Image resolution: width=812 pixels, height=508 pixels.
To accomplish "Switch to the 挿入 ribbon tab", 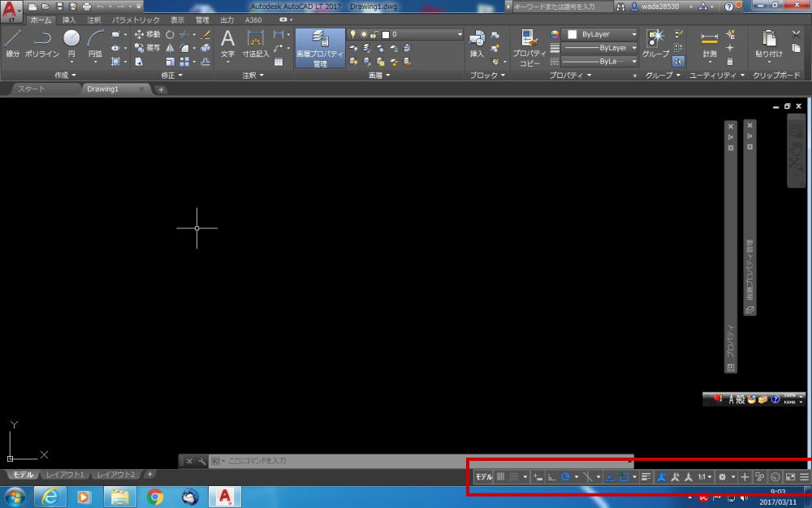I will (69, 20).
